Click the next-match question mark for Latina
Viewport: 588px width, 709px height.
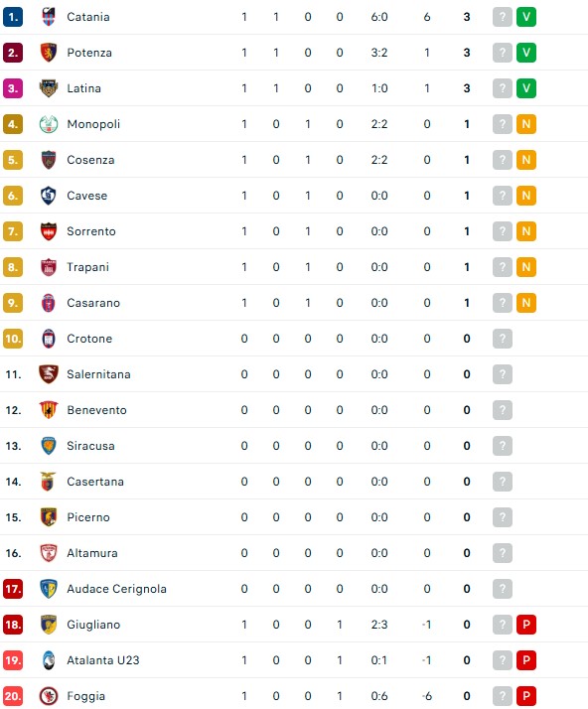(502, 88)
